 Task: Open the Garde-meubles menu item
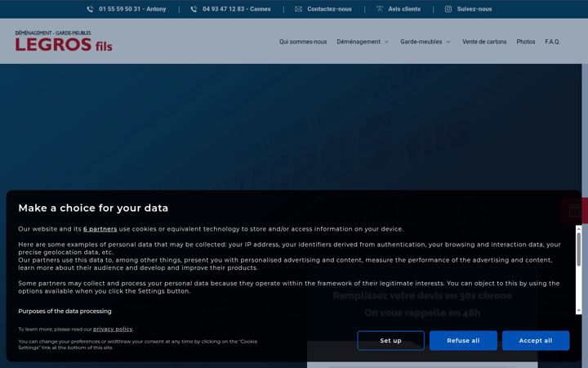point(421,42)
